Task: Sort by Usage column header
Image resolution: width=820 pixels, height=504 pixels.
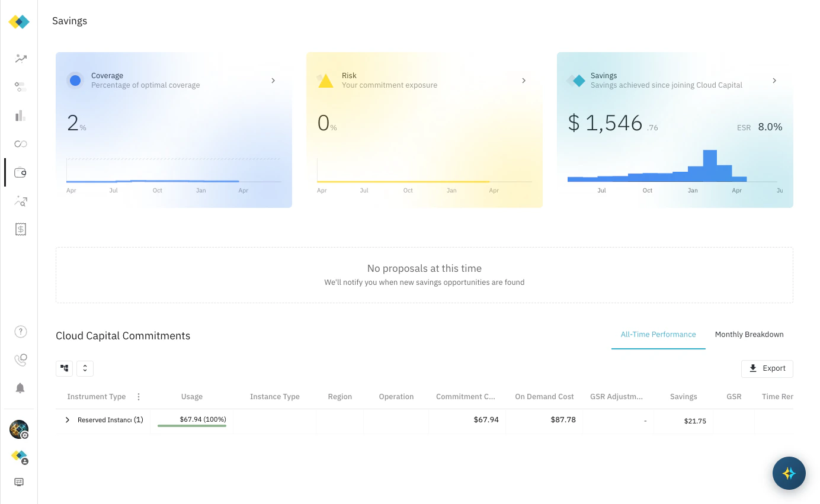Action: point(192,397)
